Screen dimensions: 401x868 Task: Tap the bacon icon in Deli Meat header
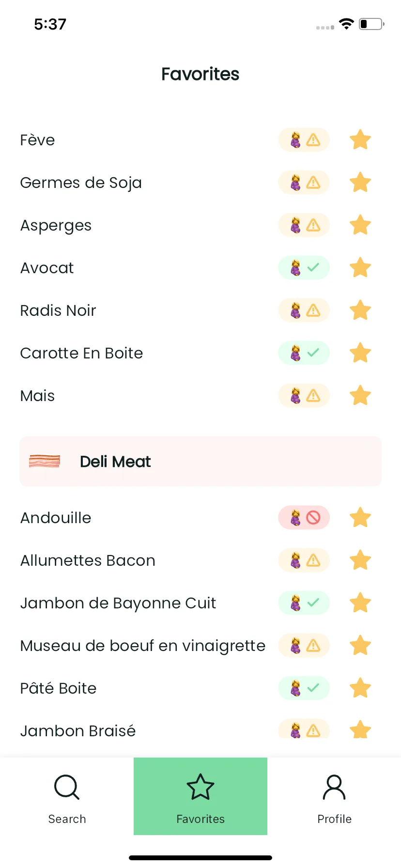pos(45,462)
